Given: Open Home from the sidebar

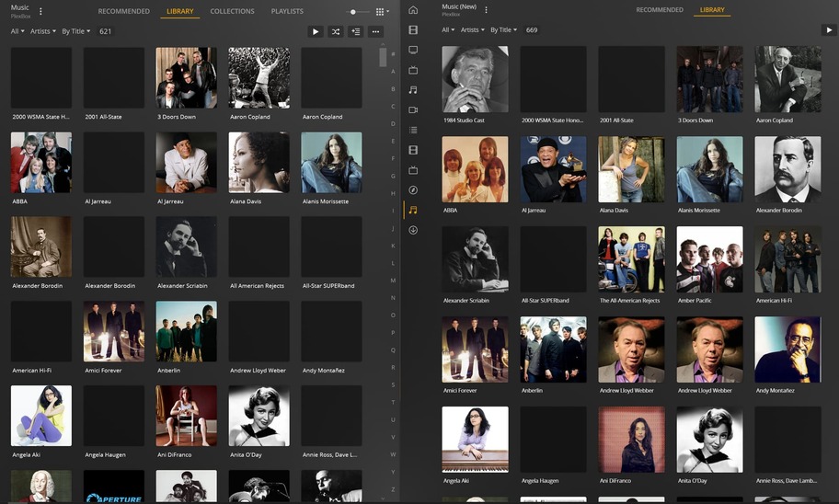Looking at the screenshot, I should [x=413, y=10].
